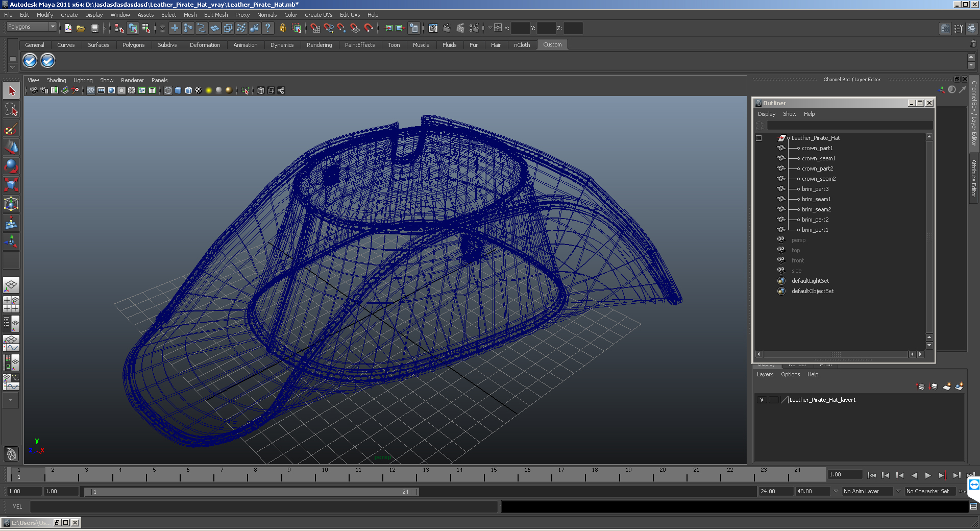Create a new scene
Viewport: 980px width, 531px height.
point(68,29)
